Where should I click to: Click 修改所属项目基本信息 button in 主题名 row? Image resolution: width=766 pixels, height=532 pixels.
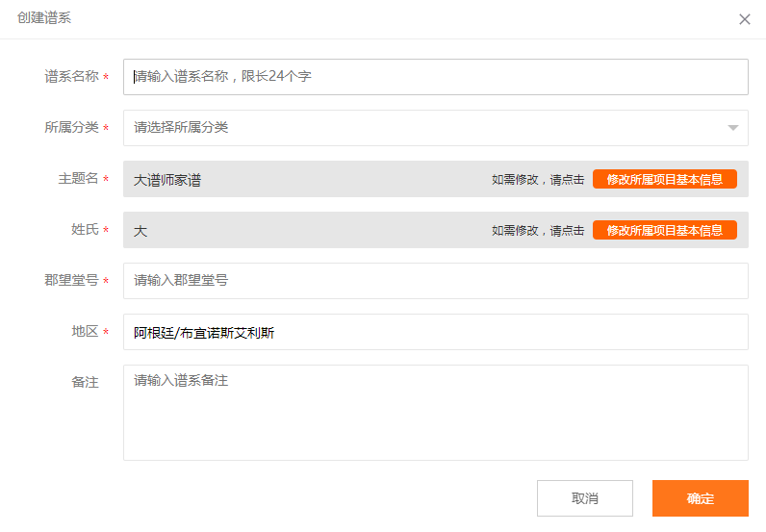pos(664,179)
